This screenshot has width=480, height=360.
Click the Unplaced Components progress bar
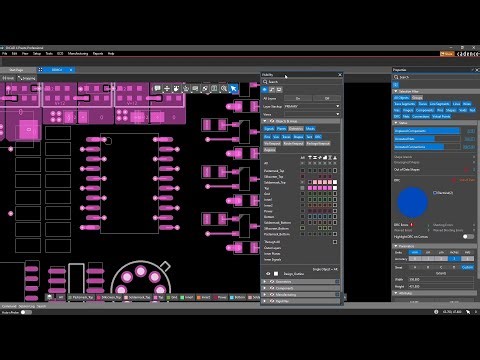427,131
